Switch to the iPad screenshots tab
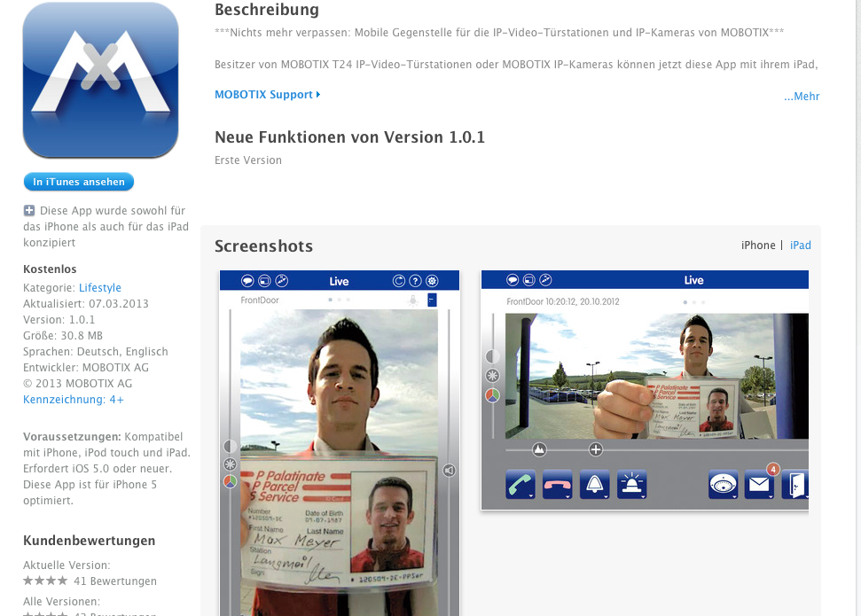Screen dimensions: 861x616 click(x=801, y=246)
